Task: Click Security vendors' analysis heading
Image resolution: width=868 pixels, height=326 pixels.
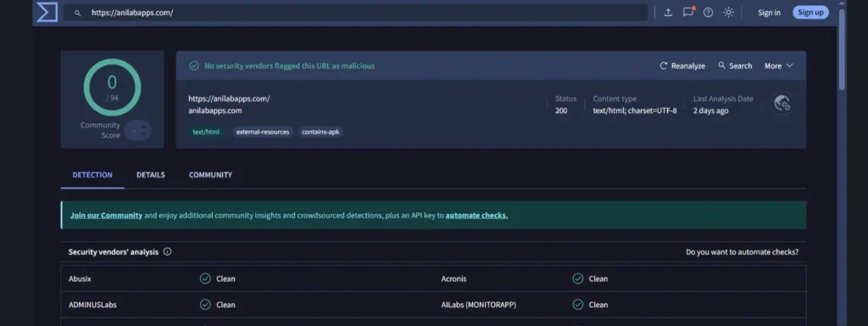Action: point(114,251)
